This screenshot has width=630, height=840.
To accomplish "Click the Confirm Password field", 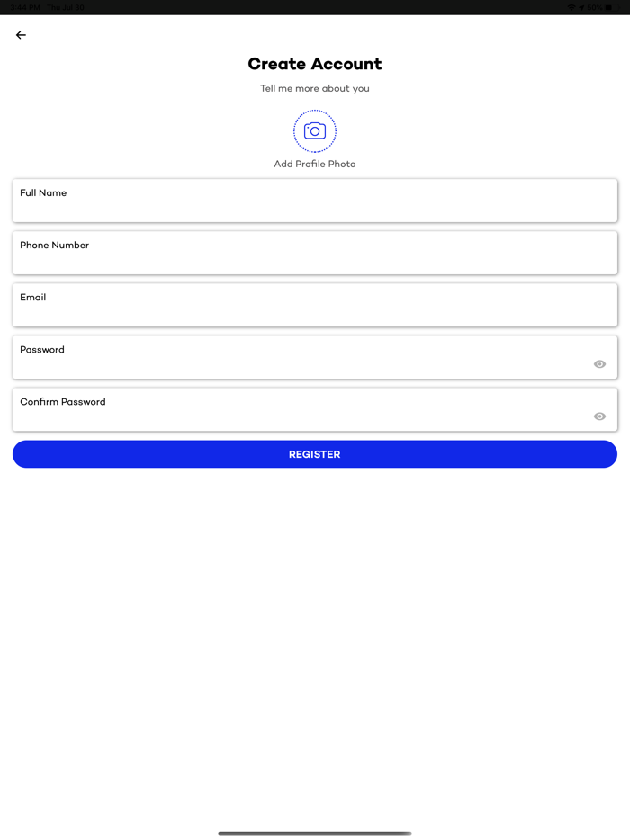I will 270,409.
